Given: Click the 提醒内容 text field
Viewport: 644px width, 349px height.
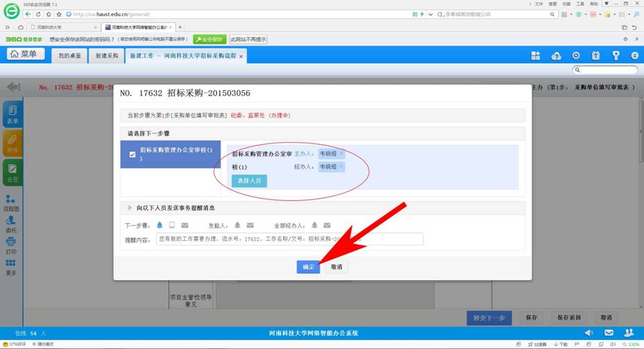Looking at the screenshot, I should 289,239.
